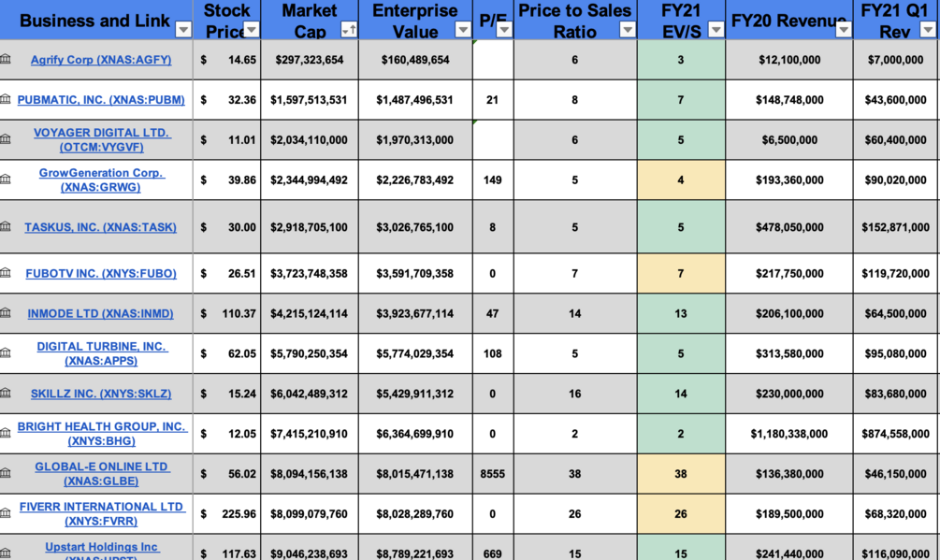Follow the FIVERR INTERNATIONAL LTD link

[x=101, y=514]
